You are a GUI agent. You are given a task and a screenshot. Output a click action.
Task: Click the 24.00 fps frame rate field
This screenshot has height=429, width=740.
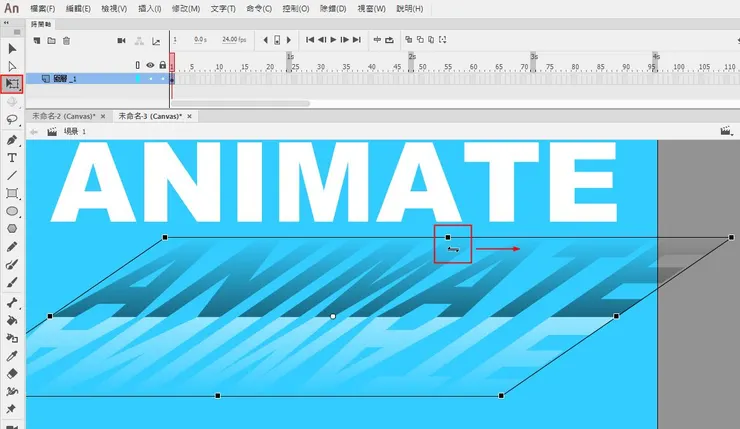(x=234, y=40)
